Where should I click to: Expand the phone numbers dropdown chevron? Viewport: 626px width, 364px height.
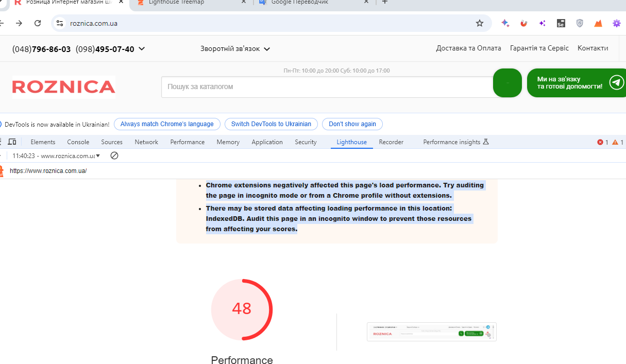click(x=142, y=49)
